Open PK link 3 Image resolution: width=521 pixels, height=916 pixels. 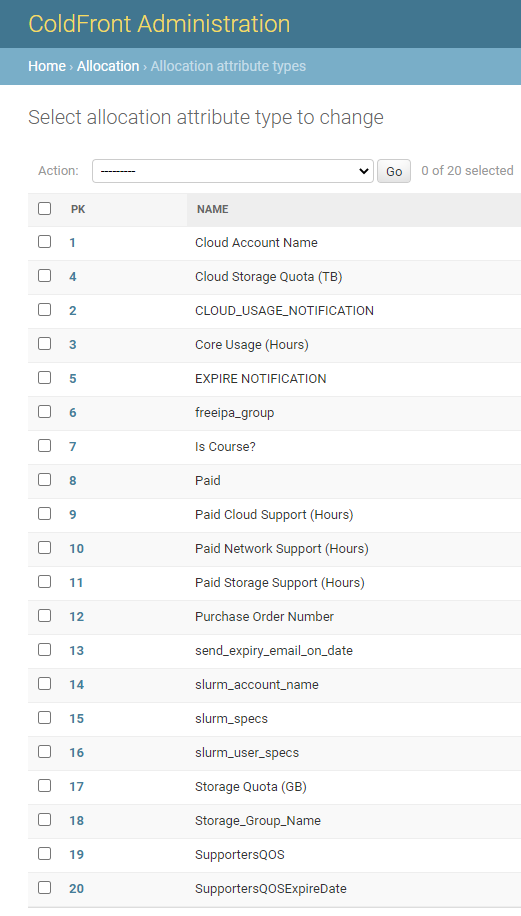(x=72, y=344)
